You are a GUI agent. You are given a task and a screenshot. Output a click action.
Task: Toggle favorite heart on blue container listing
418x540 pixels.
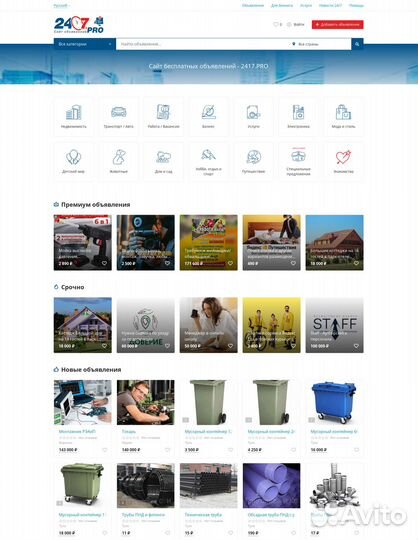coord(356,450)
